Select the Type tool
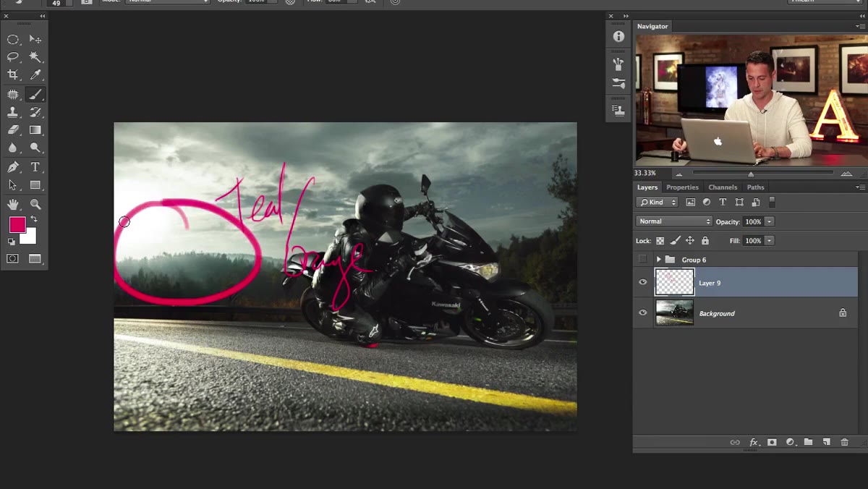 [35, 167]
